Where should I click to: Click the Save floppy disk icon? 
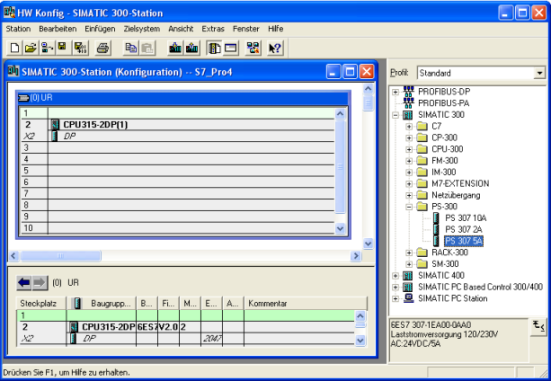coord(63,48)
